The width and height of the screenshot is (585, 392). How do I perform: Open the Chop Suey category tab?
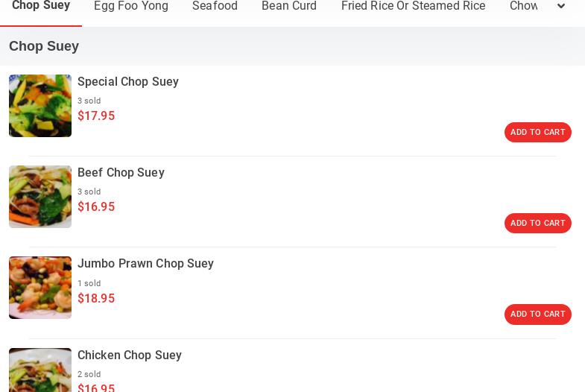point(41,7)
